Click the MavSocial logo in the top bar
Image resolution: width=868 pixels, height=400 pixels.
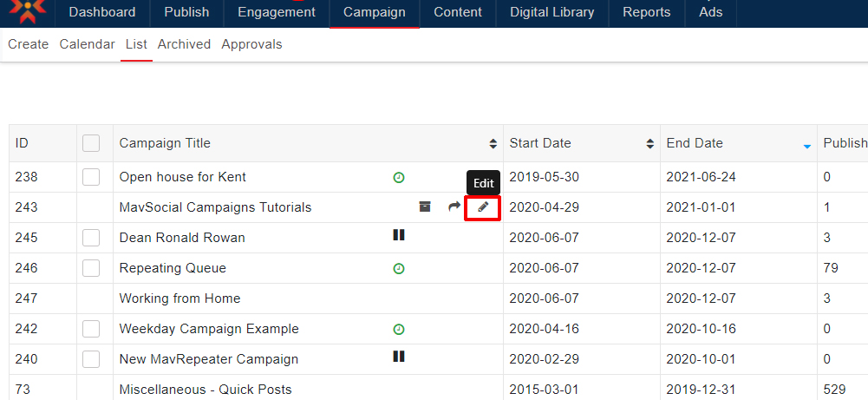tap(27, 11)
